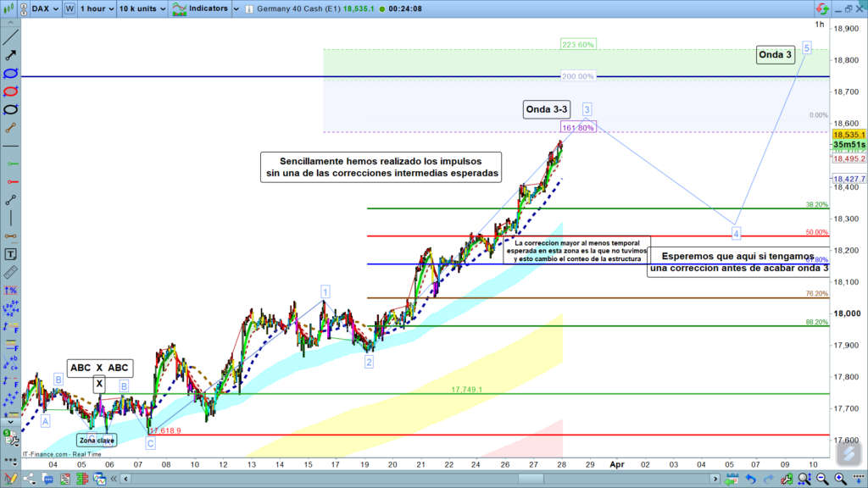
Task: Click the T text annotation tool
Action: tap(11, 253)
